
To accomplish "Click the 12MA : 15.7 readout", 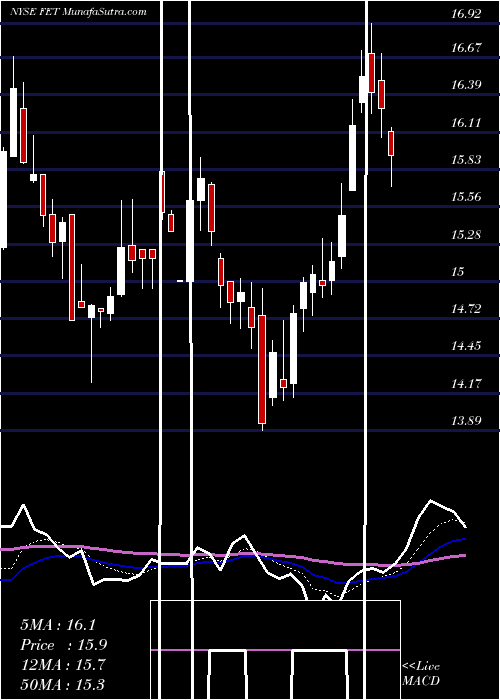I will tap(62, 665).
